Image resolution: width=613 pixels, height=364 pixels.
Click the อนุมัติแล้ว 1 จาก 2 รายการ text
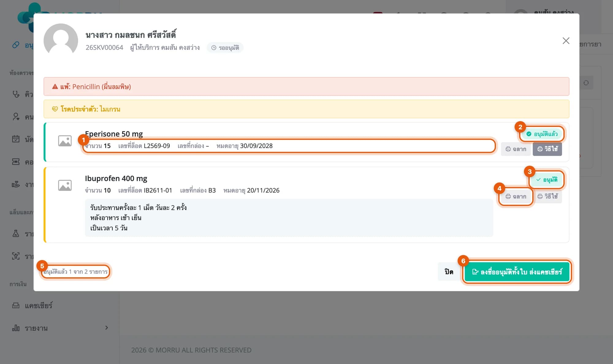pyautogui.click(x=75, y=272)
